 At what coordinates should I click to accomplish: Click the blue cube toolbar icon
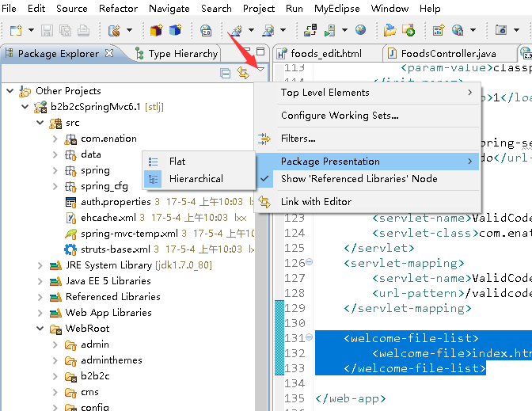point(175,30)
